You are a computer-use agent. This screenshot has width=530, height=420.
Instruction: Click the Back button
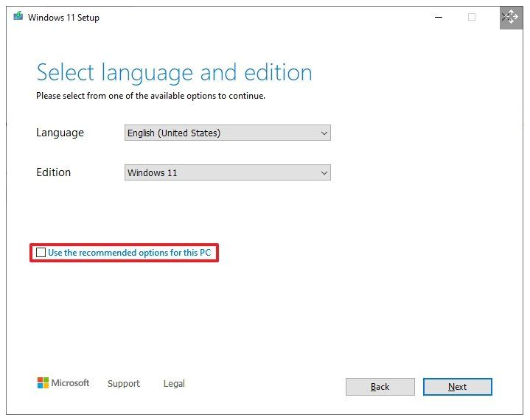380,387
